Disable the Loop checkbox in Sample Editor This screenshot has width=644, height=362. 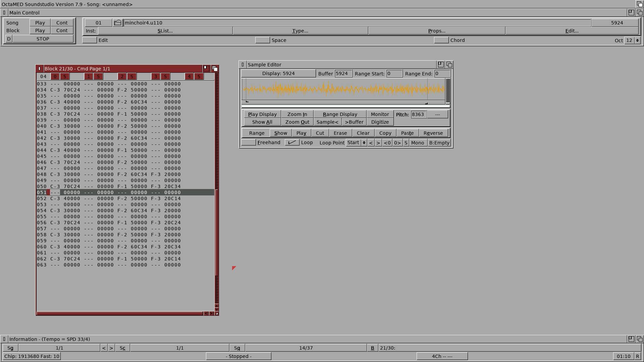pos(292,142)
